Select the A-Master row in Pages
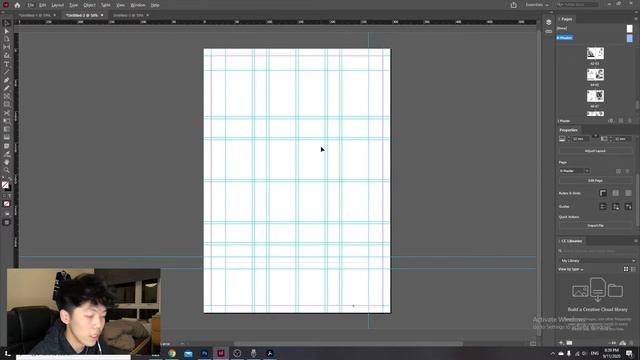This screenshot has width=640, height=360. (595, 38)
